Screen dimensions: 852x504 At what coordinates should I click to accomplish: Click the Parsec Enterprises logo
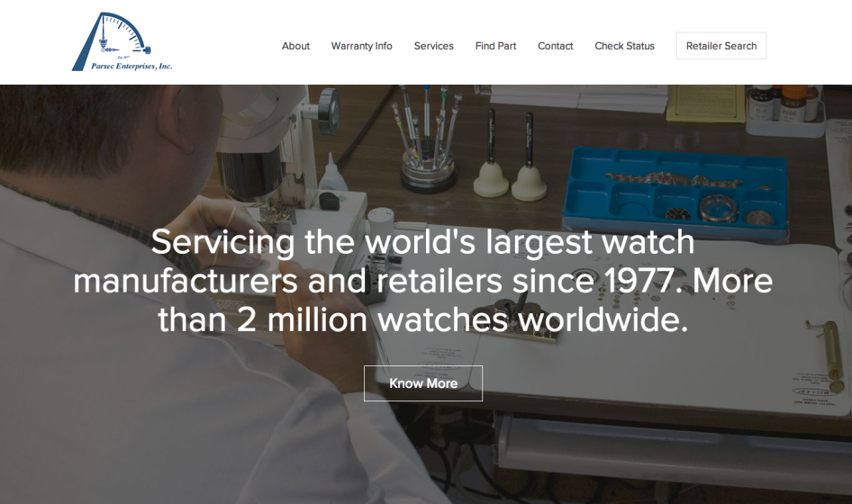pyautogui.click(x=122, y=41)
